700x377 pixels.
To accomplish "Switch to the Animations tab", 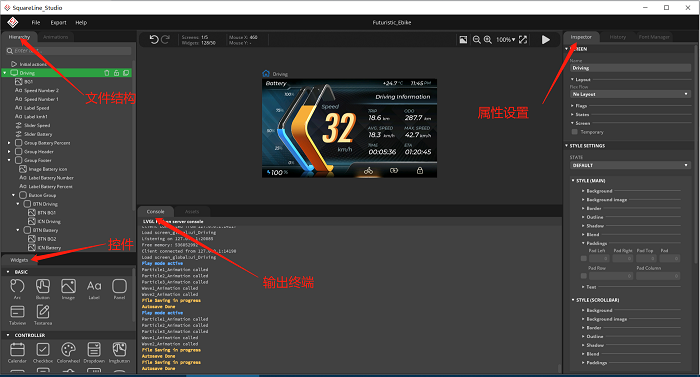I will point(56,37).
